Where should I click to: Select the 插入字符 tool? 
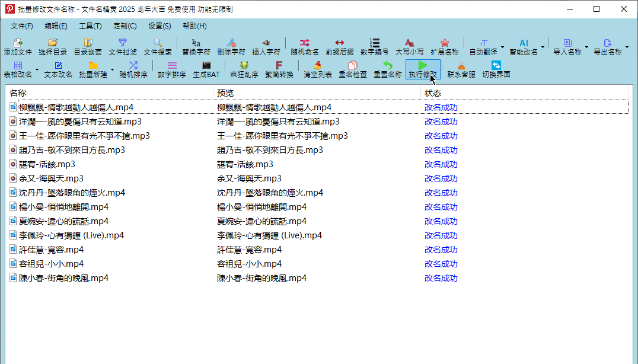tap(266, 47)
